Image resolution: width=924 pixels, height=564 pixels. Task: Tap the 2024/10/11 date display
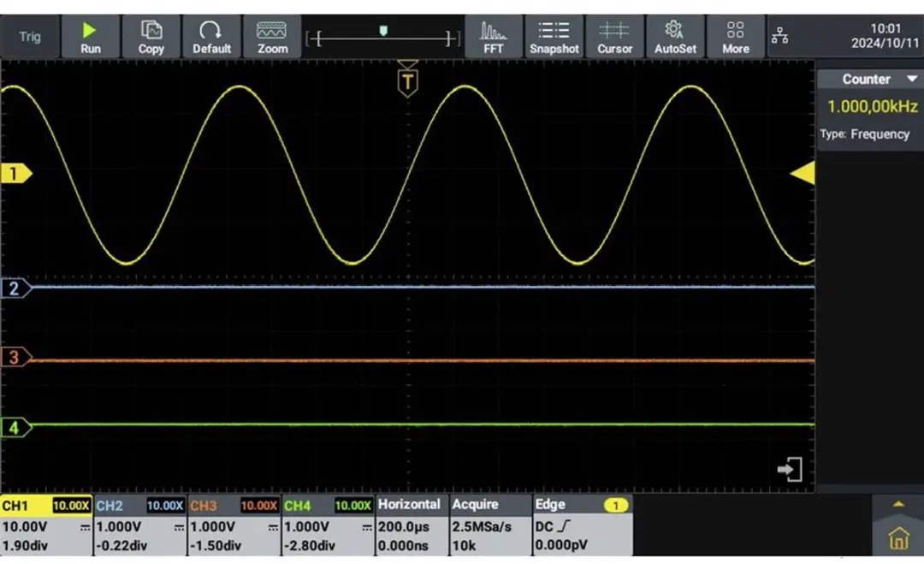click(x=885, y=44)
